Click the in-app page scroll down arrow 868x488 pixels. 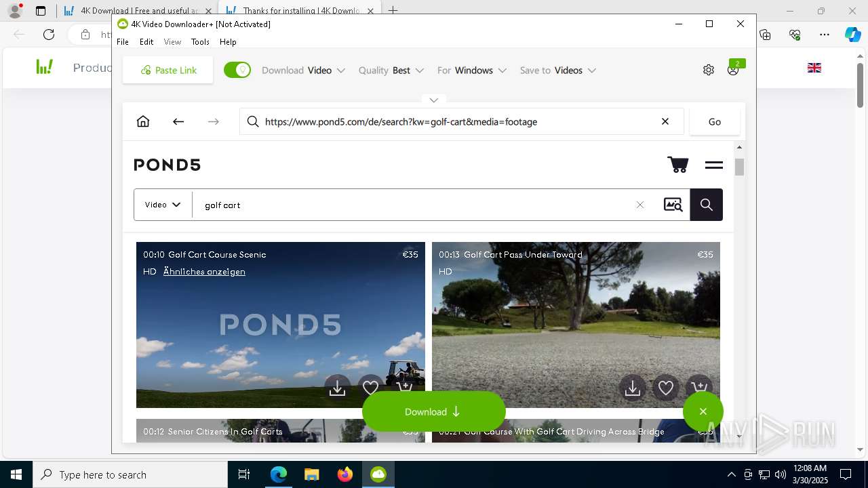point(739,436)
